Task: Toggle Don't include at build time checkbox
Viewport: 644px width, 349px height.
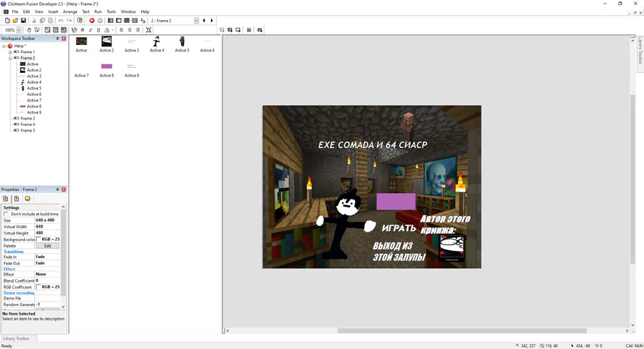Action: pyautogui.click(x=6, y=214)
